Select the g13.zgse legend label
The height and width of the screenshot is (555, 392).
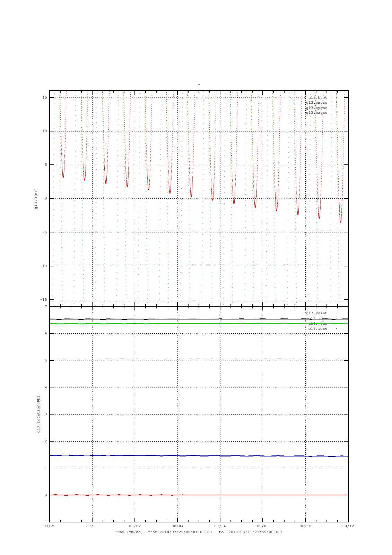point(318,328)
